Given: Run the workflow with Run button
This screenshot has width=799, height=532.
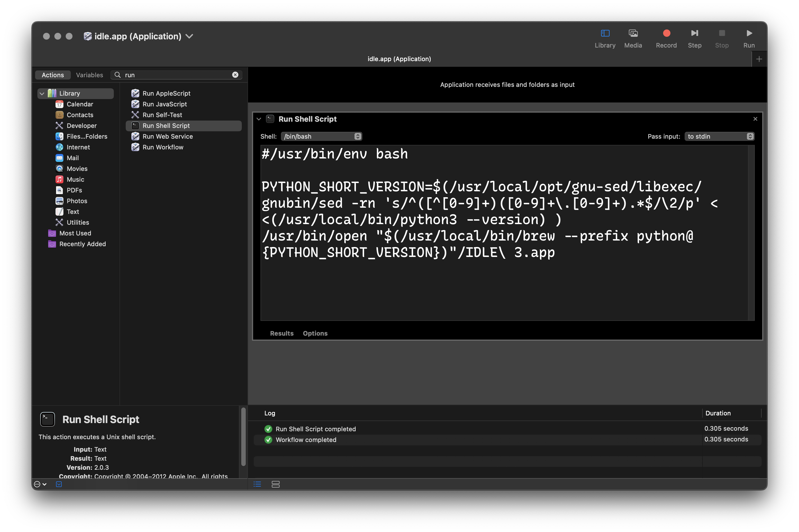Looking at the screenshot, I should 749,38.
